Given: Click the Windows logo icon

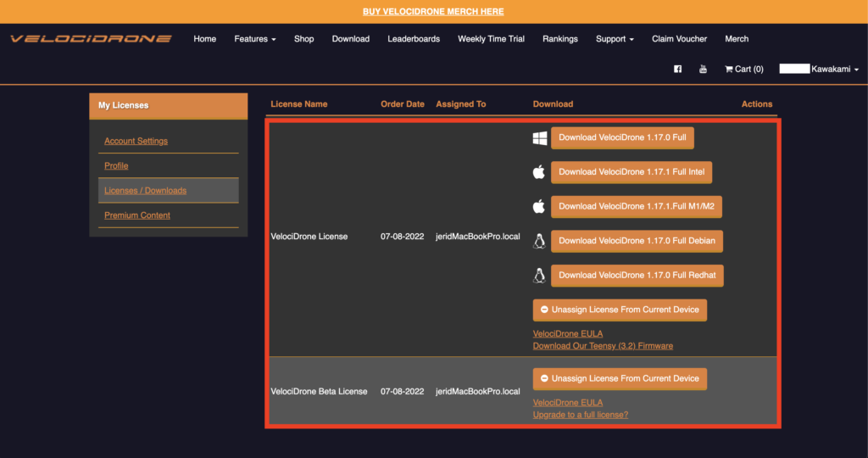Looking at the screenshot, I should [540, 138].
